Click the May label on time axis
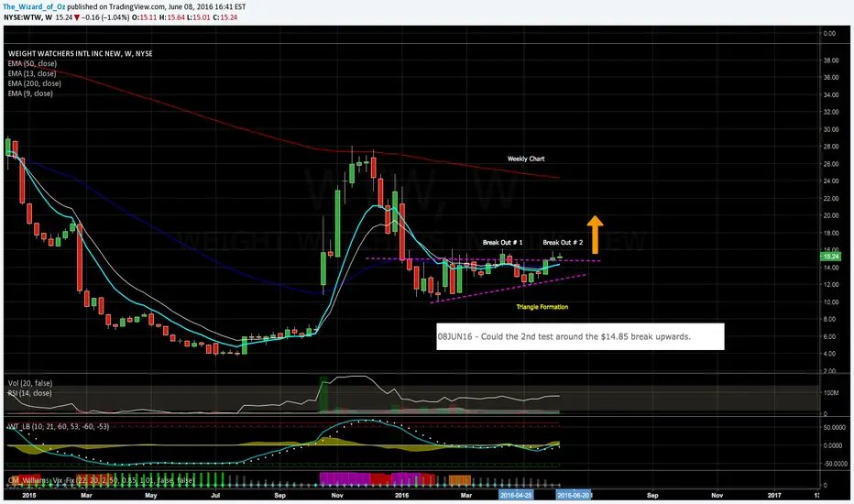Viewport: 854px width, 504px height. point(151,495)
